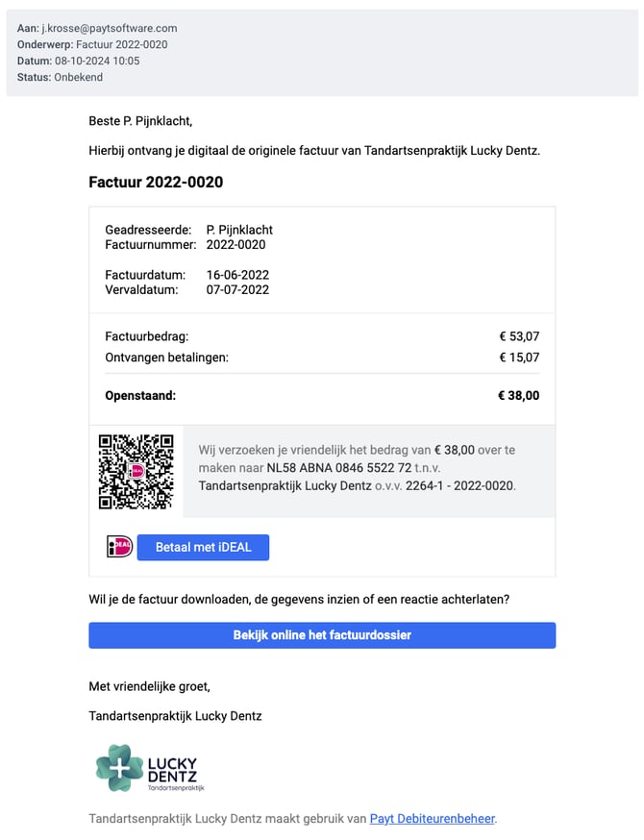Click the Status Onbekend label
The width and height of the screenshot is (644, 840).
(60, 77)
